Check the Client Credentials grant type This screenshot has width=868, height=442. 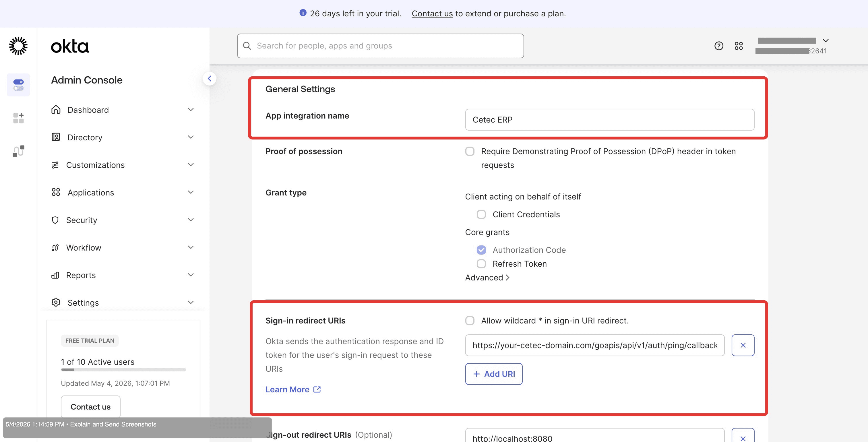point(481,214)
